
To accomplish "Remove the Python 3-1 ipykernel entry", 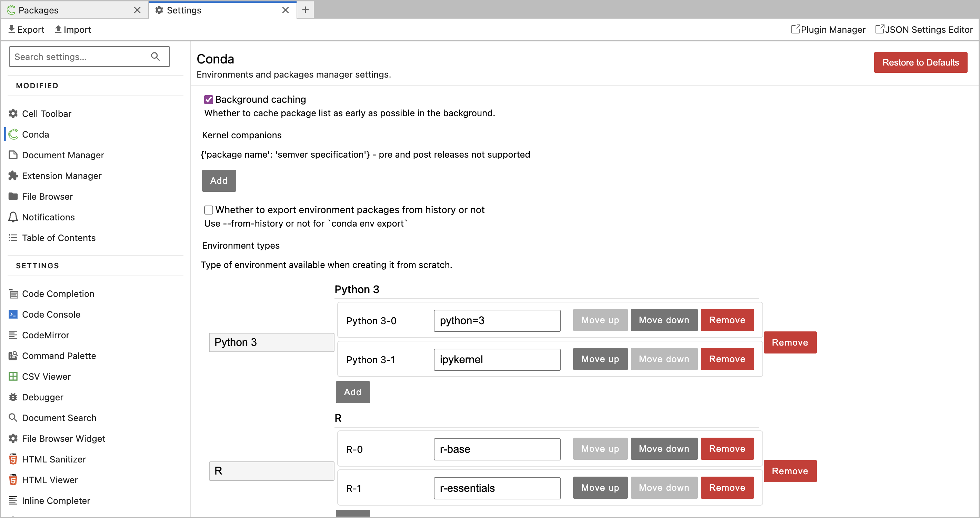I will 727,359.
